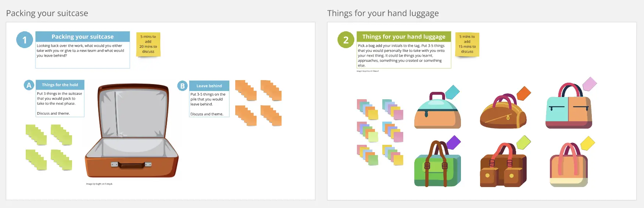Click the teal luggage tag
The width and height of the screenshot is (644, 208).
(452, 92)
